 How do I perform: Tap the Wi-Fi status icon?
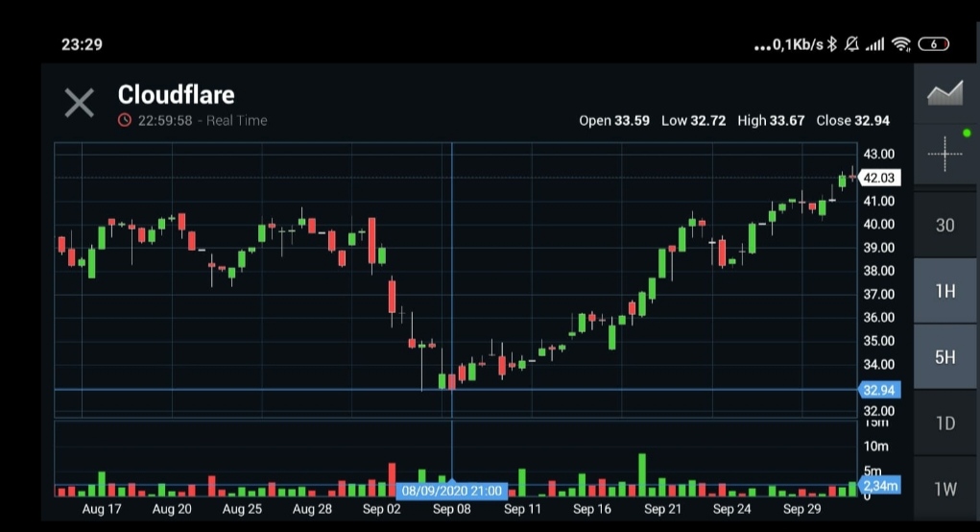tap(900, 44)
